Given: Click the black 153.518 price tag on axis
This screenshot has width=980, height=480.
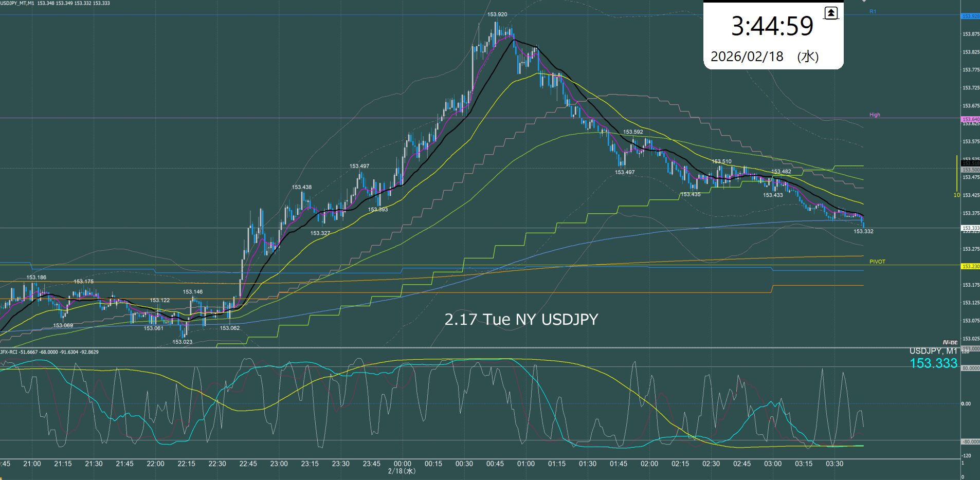Looking at the screenshot, I should 970,163.
